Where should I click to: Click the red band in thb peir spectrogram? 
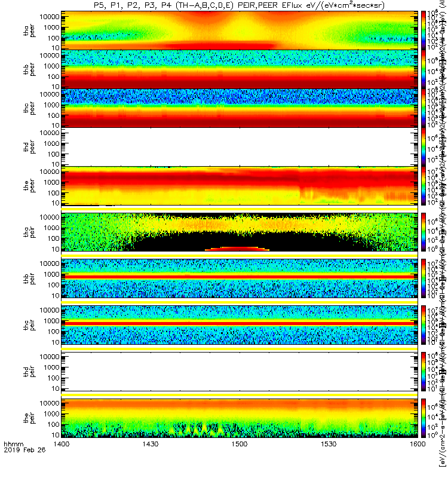(240, 277)
